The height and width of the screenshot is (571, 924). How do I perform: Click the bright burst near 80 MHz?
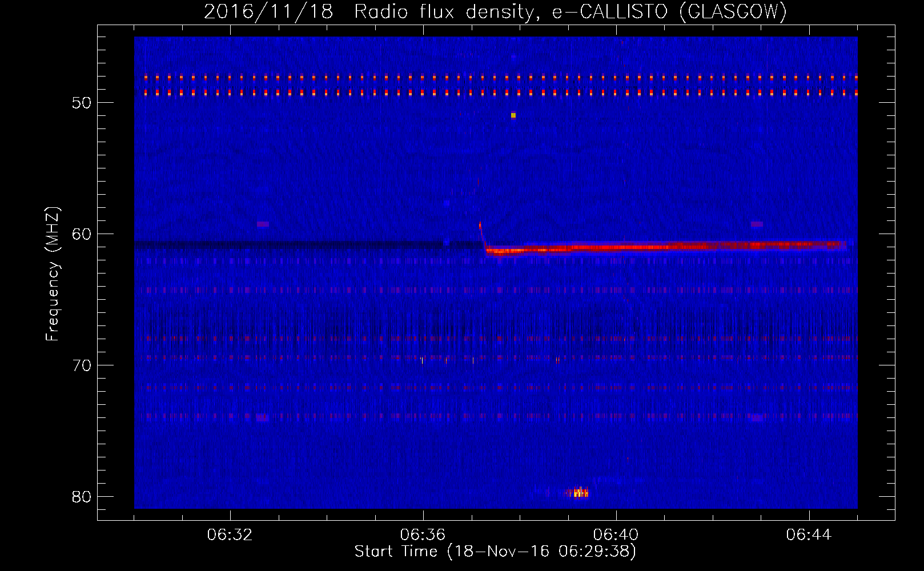[x=578, y=492]
